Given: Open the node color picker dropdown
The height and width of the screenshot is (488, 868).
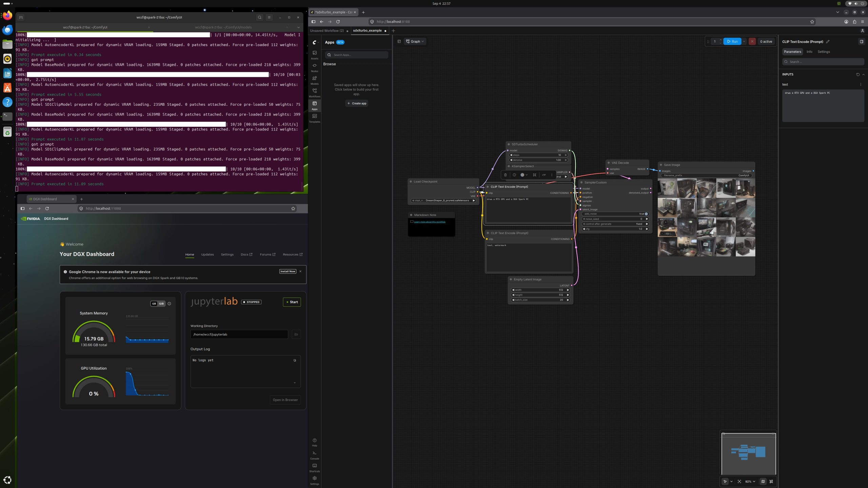Looking at the screenshot, I should point(524,175).
